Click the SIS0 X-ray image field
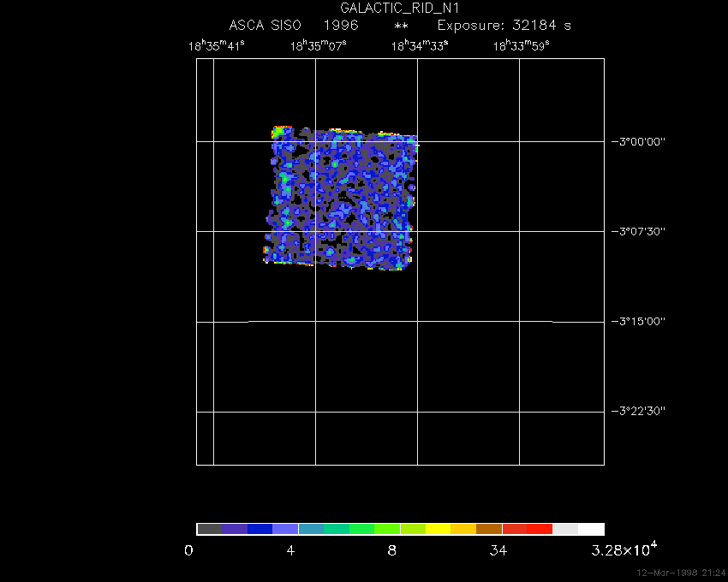 click(340, 198)
